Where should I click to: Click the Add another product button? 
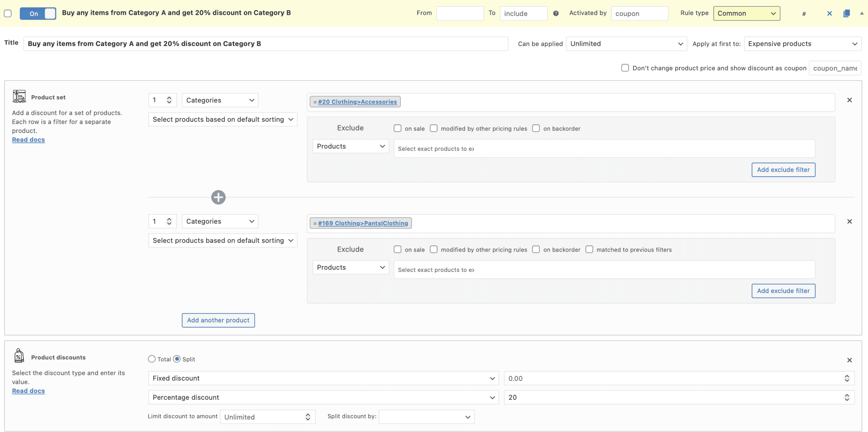click(x=218, y=320)
